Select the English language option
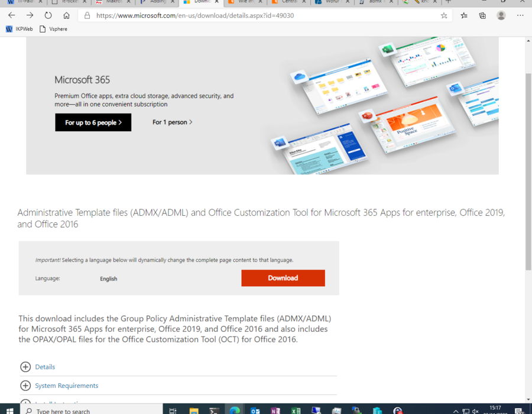Image resolution: width=532 pixels, height=414 pixels. pyautogui.click(x=108, y=279)
